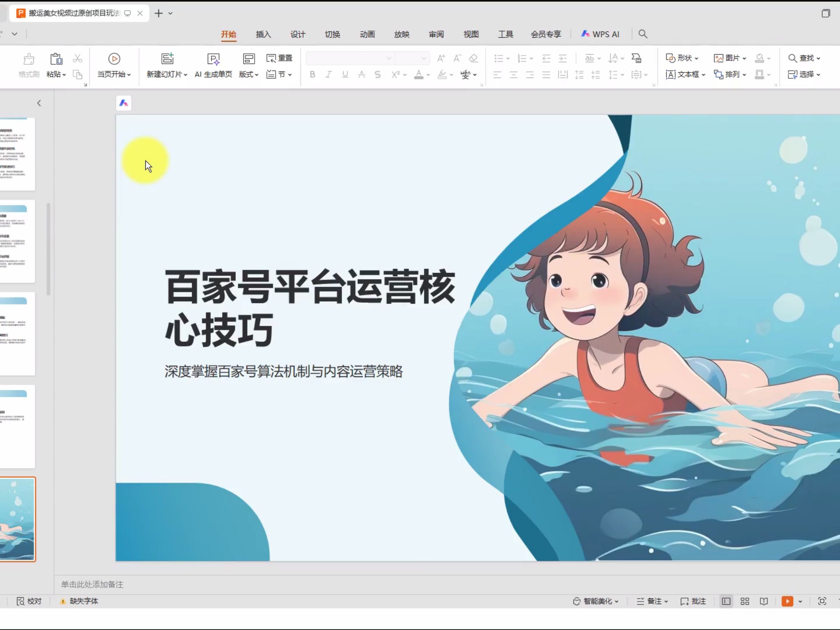Click the Paste (粘贴) clipboard icon
The width and height of the screenshot is (840, 630).
(56, 59)
